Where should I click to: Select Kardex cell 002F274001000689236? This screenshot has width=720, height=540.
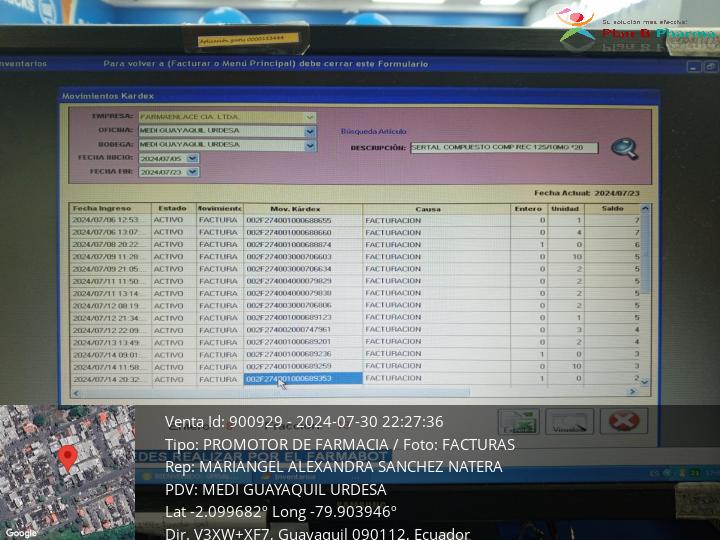[x=303, y=354]
